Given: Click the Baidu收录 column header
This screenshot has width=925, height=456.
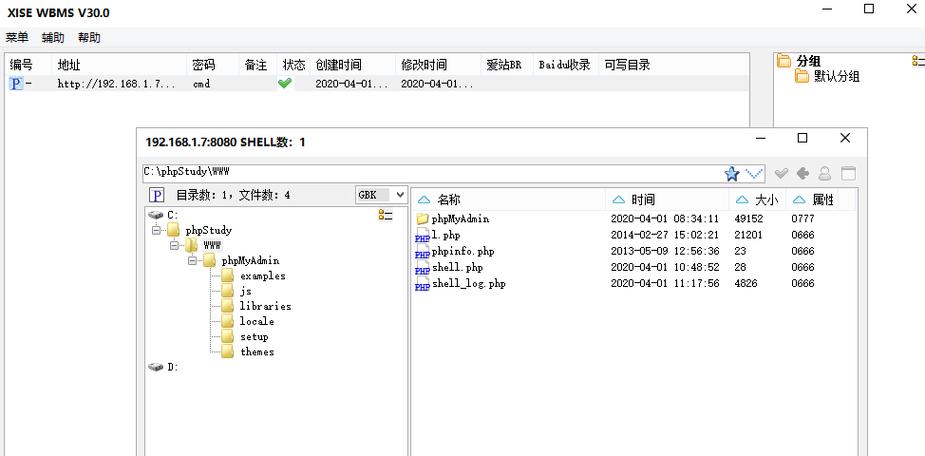Looking at the screenshot, I should (x=565, y=65).
